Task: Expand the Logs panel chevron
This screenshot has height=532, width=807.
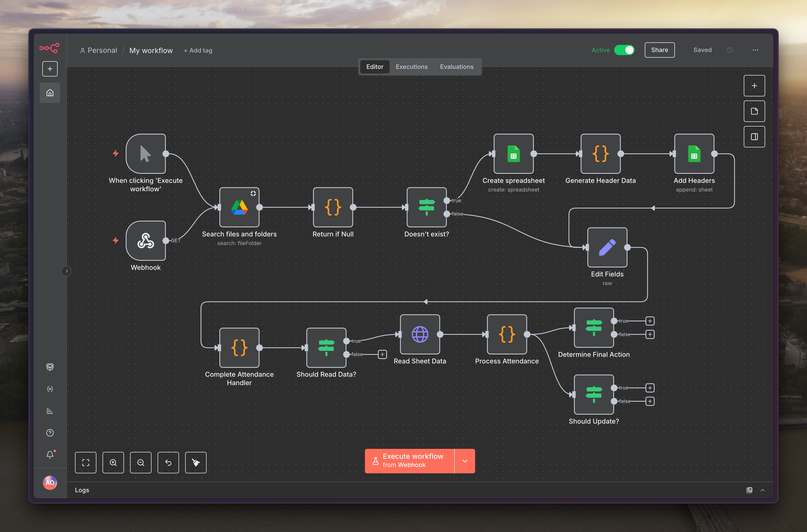Action: pyautogui.click(x=762, y=490)
